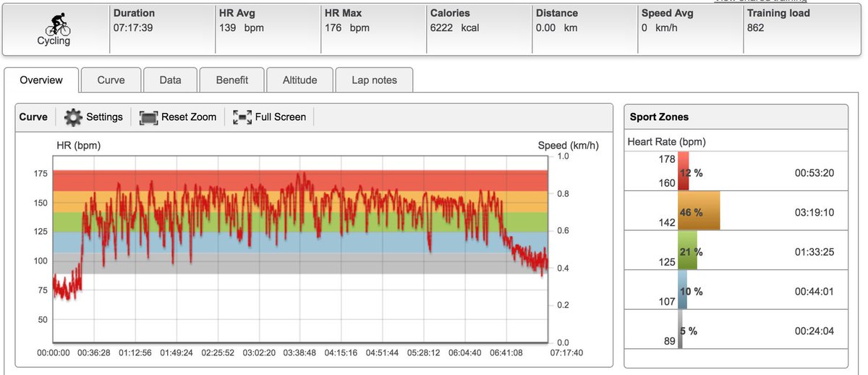Image resolution: width=868 pixels, height=375 pixels.
Task: Open the Lap notes tab
Action: click(374, 80)
